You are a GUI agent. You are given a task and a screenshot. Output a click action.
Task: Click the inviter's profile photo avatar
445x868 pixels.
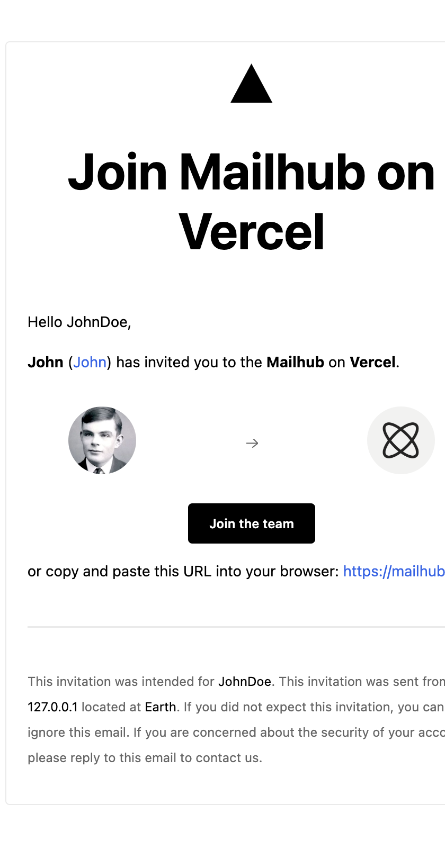[x=102, y=440]
